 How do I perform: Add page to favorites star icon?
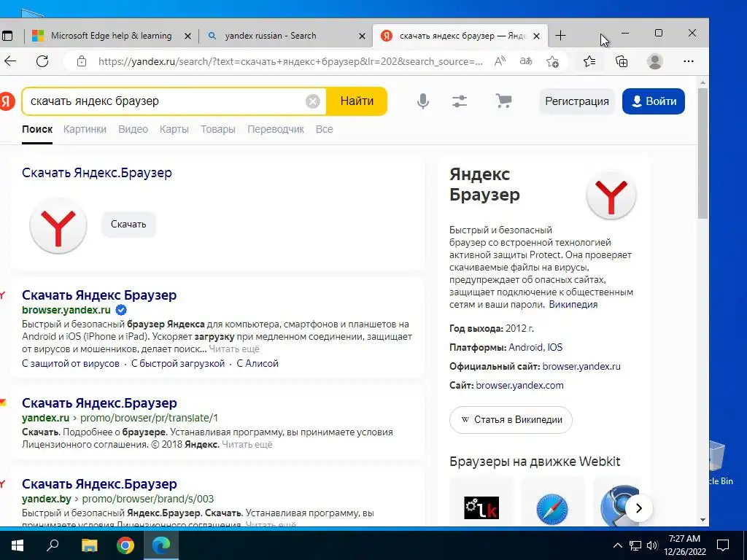click(553, 61)
